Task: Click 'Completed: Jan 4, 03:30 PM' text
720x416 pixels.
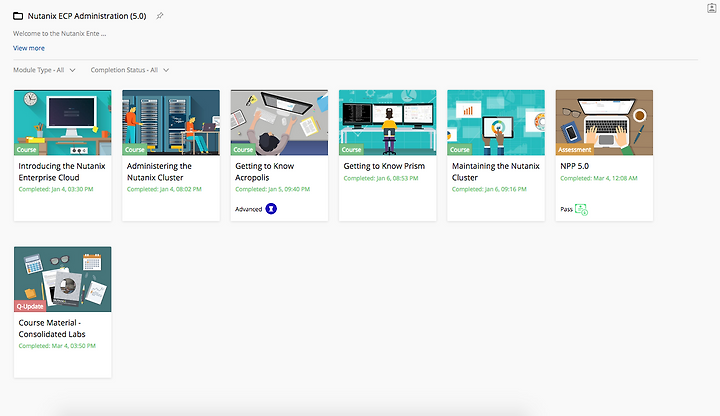Action: (56, 189)
